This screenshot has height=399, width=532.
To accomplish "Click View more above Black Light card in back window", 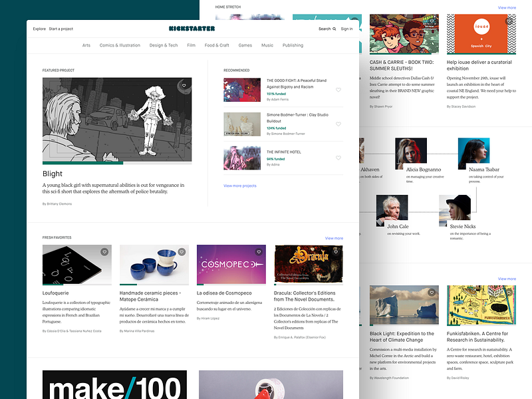I will point(507,279).
